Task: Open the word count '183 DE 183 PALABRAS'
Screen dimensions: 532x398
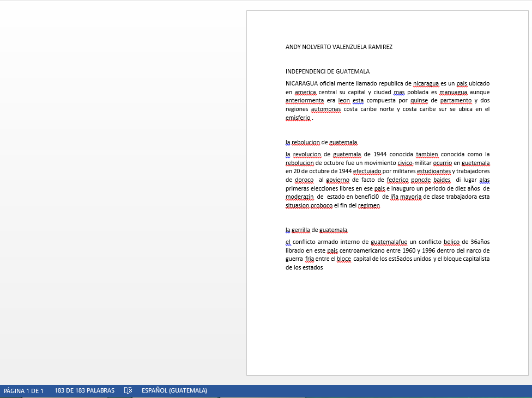Action: pos(84,390)
